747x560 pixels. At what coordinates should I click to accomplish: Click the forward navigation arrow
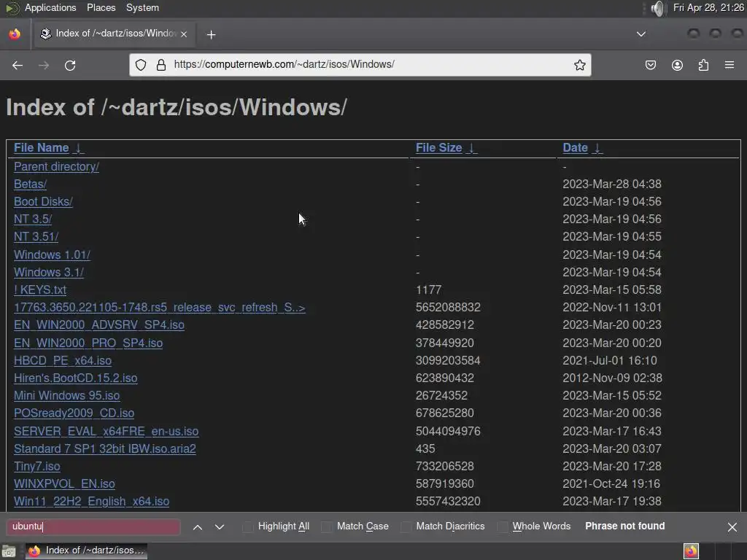tap(43, 65)
